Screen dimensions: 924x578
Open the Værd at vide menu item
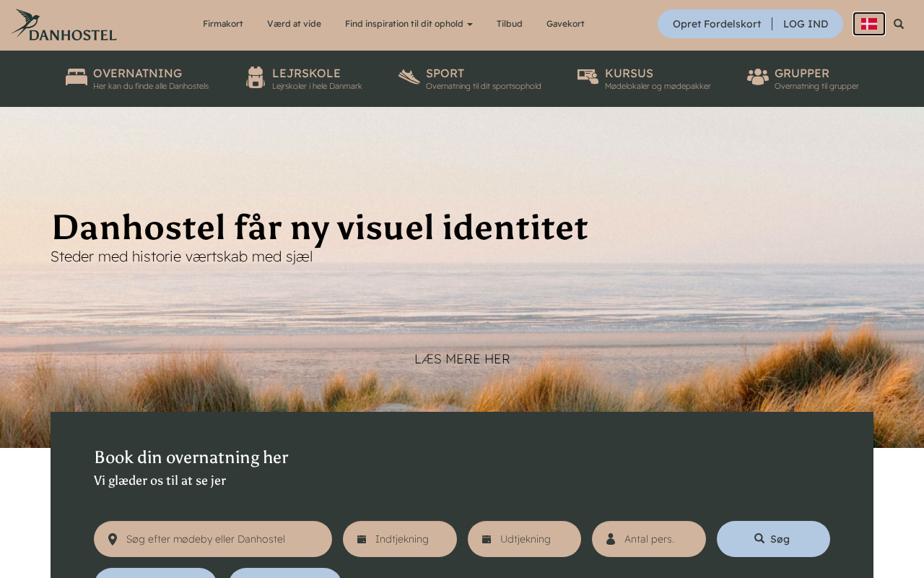pyautogui.click(x=294, y=24)
